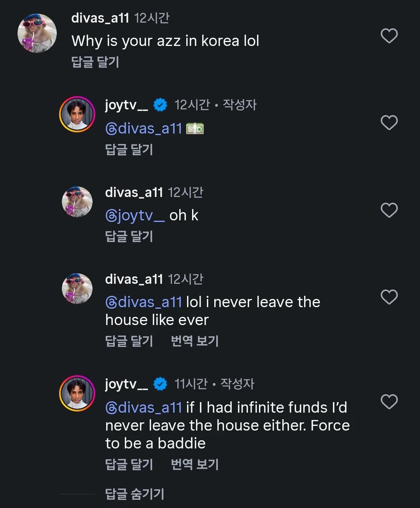
Task: Tap the verified badge on the 11시간 joytv__ reply
Action: click(x=160, y=384)
